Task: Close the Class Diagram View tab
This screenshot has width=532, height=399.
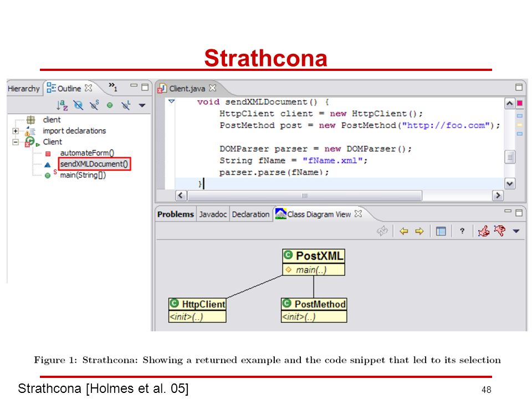Action: (x=358, y=214)
